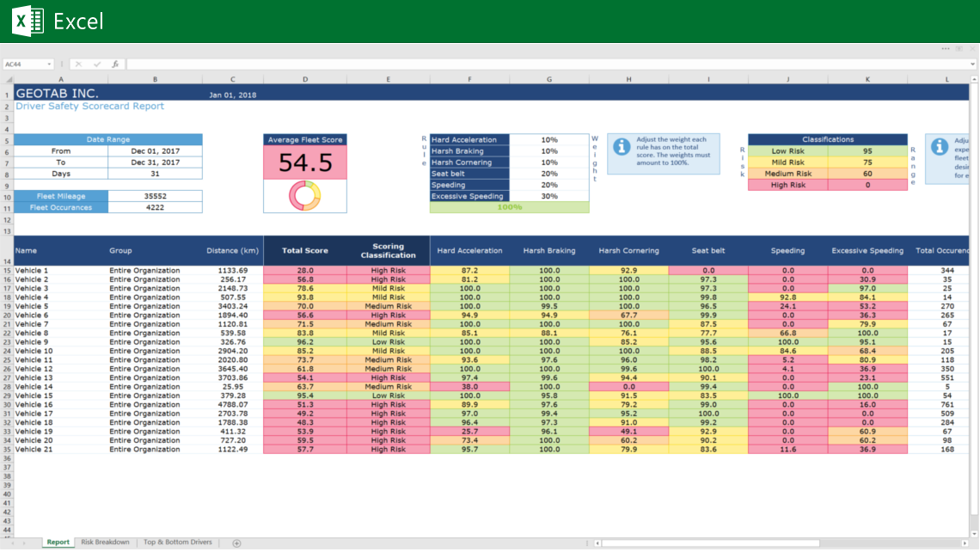Select the Report sheet tab
The width and height of the screenshot is (980, 552).
coord(58,543)
